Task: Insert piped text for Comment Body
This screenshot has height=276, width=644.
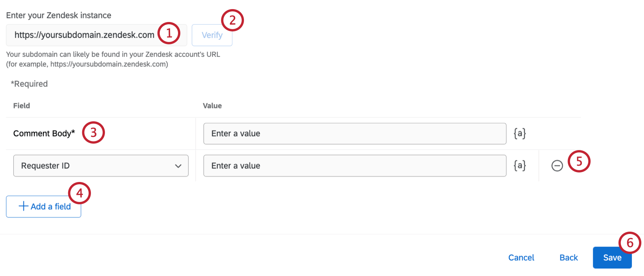Action: (x=520, y=133)
